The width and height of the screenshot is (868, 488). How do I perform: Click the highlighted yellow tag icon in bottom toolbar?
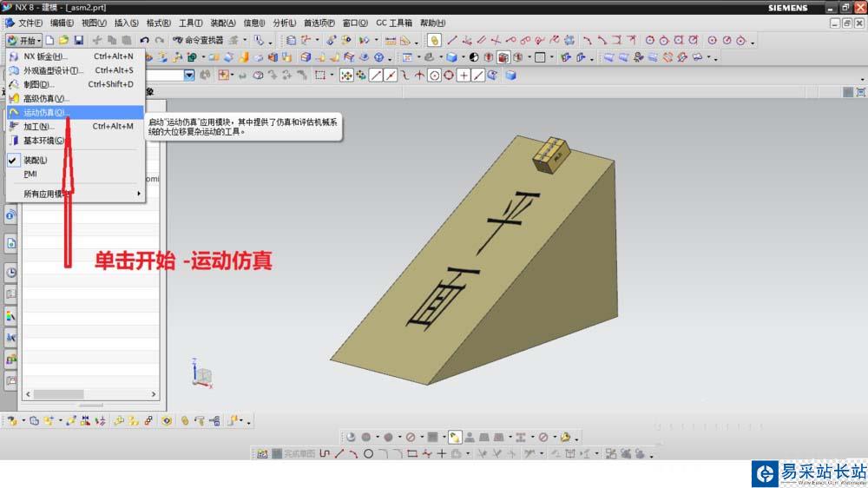coord(454,437)
